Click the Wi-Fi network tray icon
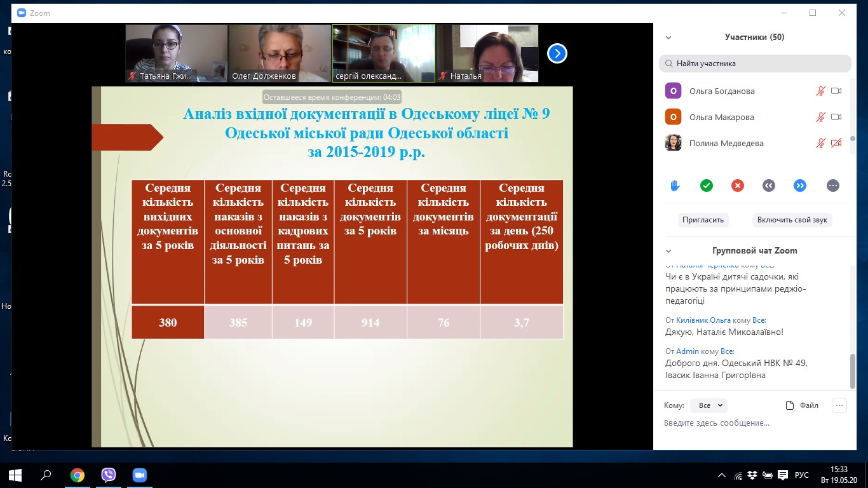 (x=738, y=475)
